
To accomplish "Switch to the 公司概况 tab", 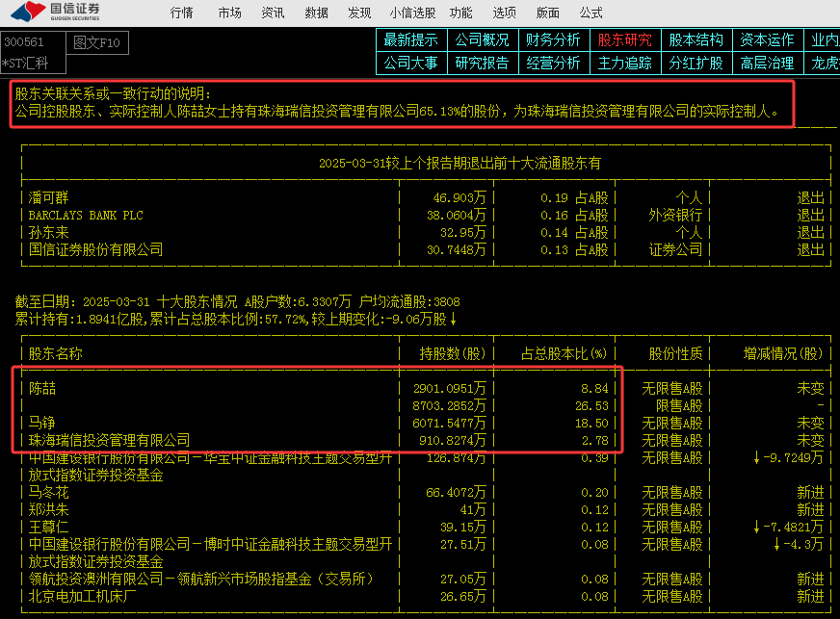I will 483,40.
